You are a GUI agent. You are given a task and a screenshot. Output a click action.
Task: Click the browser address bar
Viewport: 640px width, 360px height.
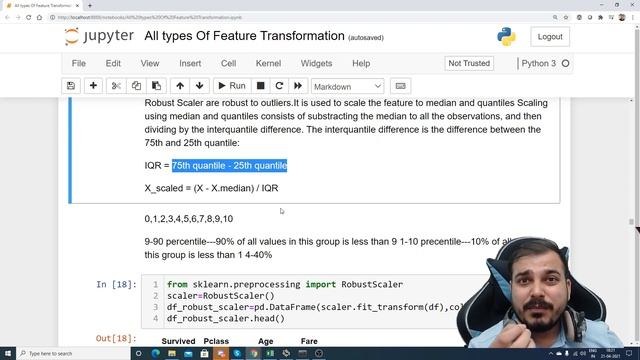(x=302, y=17)
